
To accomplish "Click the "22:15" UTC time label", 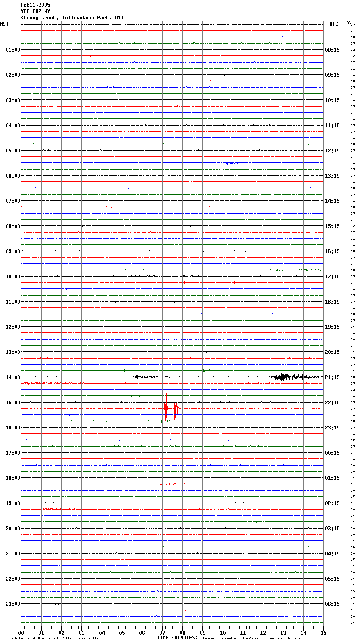I will (332, 403).
